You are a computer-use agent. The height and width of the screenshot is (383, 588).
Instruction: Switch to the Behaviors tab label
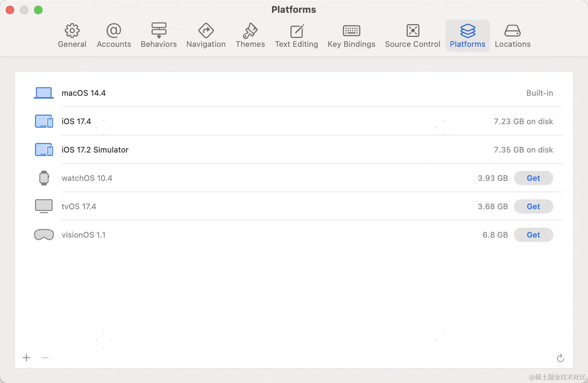click(x=159, y=44)
